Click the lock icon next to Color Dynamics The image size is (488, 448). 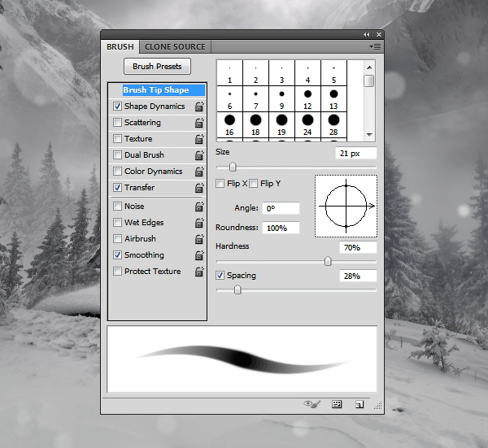pyautogui.click(x=199, y=172)
